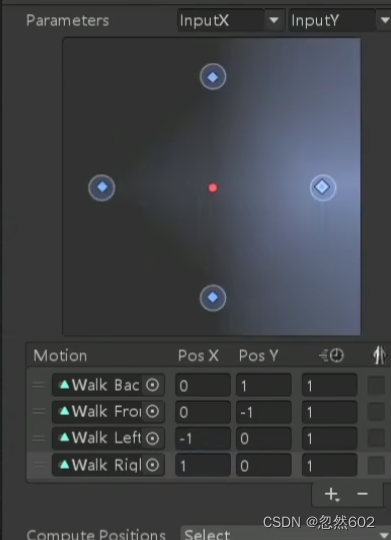
Task: Open object picker for Walk Left motion
Action: click(152, 438)
